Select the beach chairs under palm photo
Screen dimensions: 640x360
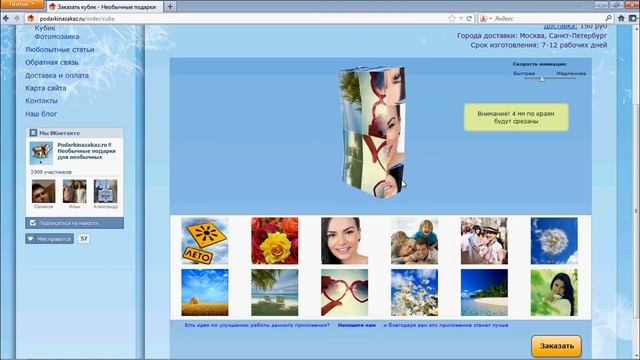[x=275, y=292]
